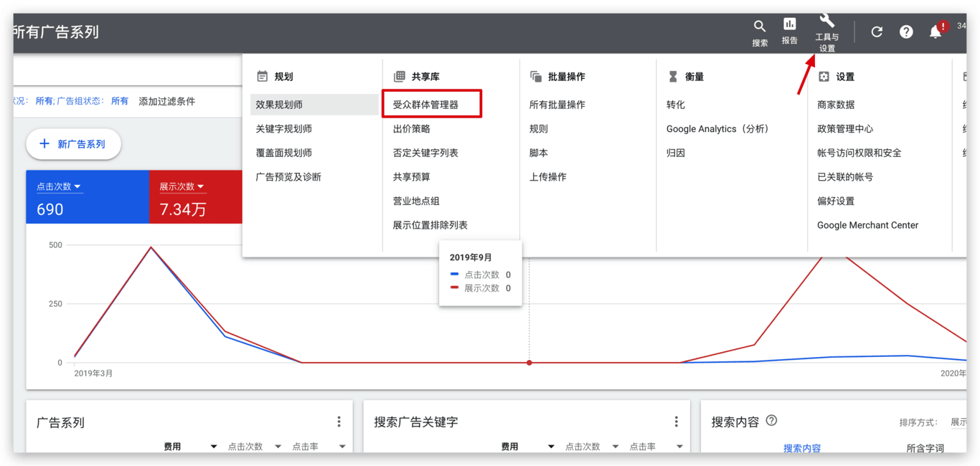Open three-dot menu on 广告系列 card

(x=339, y=422)
